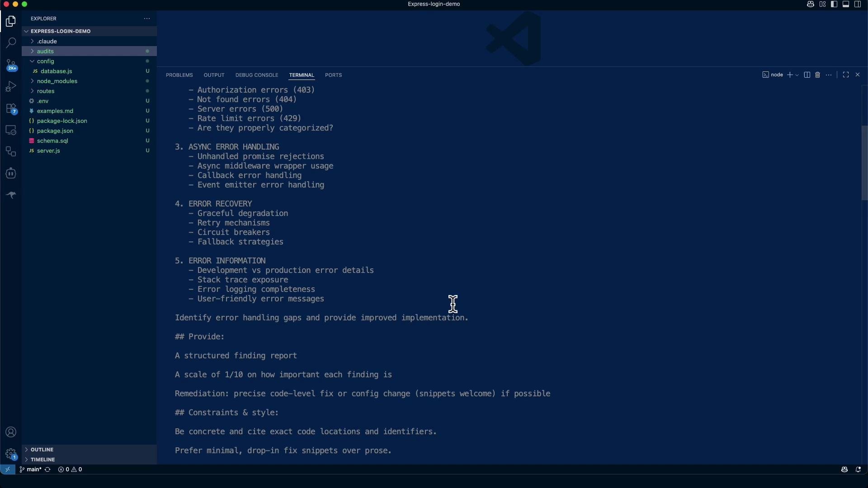The height and width of the screenshot is (488, 868).
Task: Open the Remote Explorer icon
Action: pos(11,130)
